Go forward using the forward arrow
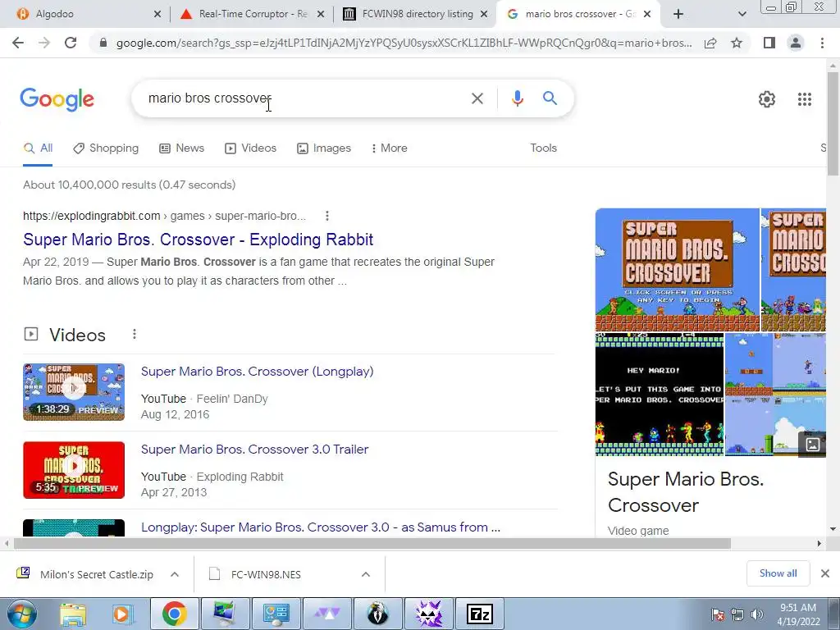840x630 pixels. (x=44, y=43)
